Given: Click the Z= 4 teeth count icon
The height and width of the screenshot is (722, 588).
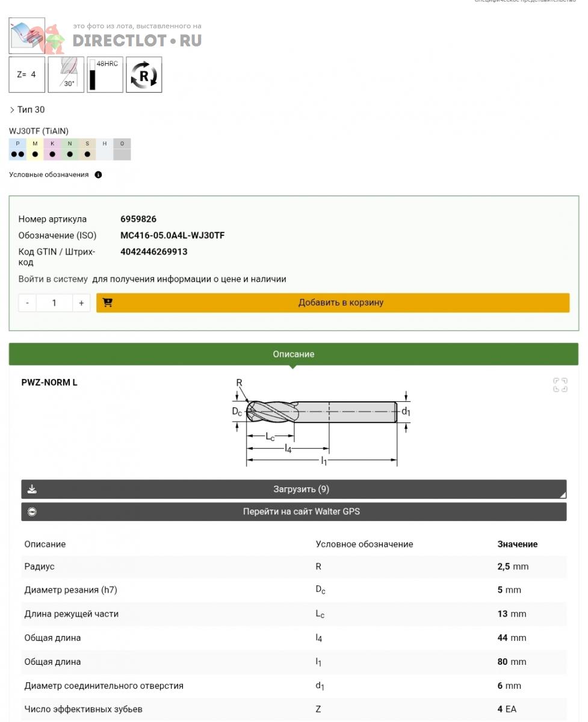Looking at the screenshot, I should pos(27,75).
